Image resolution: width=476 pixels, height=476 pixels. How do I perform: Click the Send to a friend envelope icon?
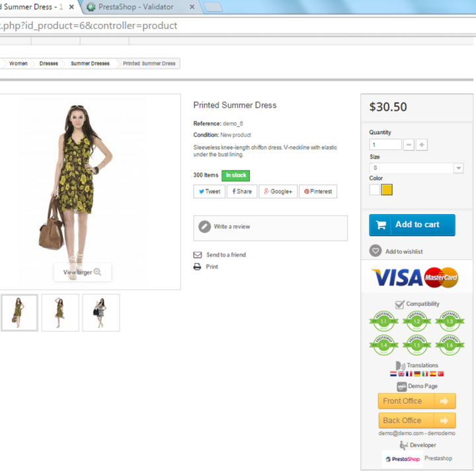(x=198, y=255)
